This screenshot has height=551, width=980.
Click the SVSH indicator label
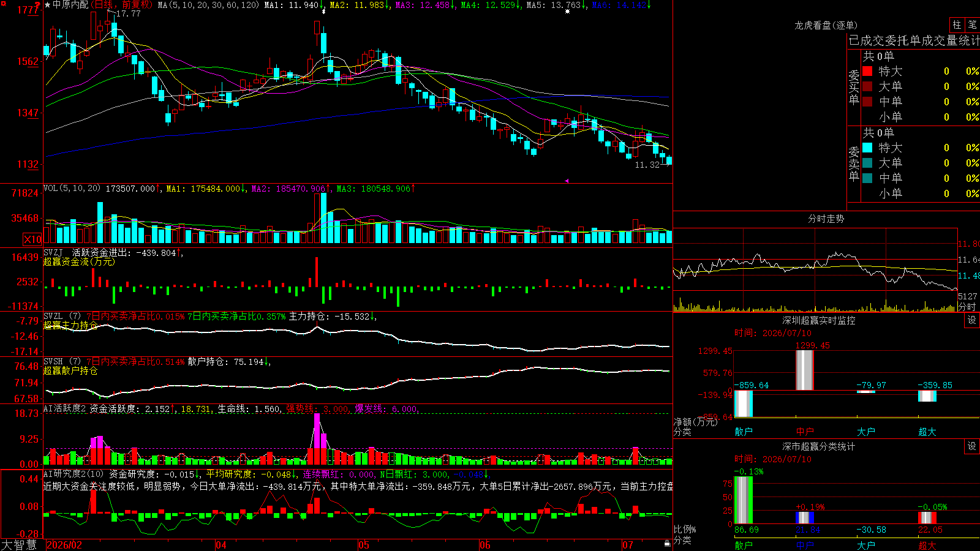[x=53, y=362]
